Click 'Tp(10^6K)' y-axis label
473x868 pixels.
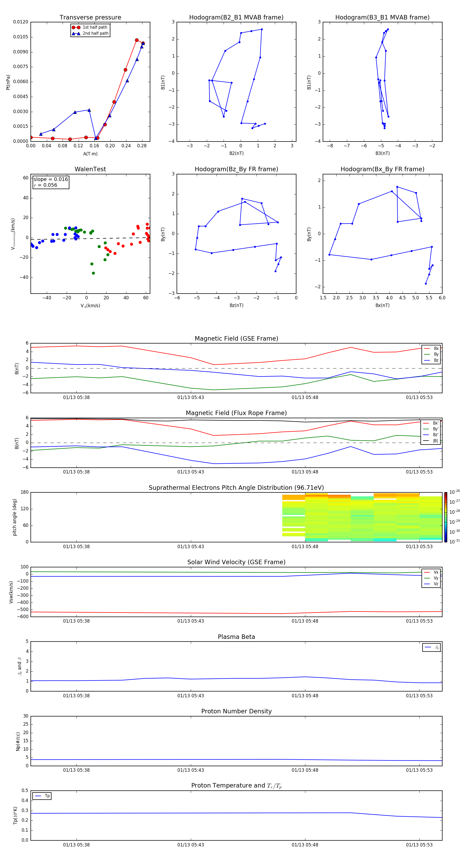(x=15, y=815)
